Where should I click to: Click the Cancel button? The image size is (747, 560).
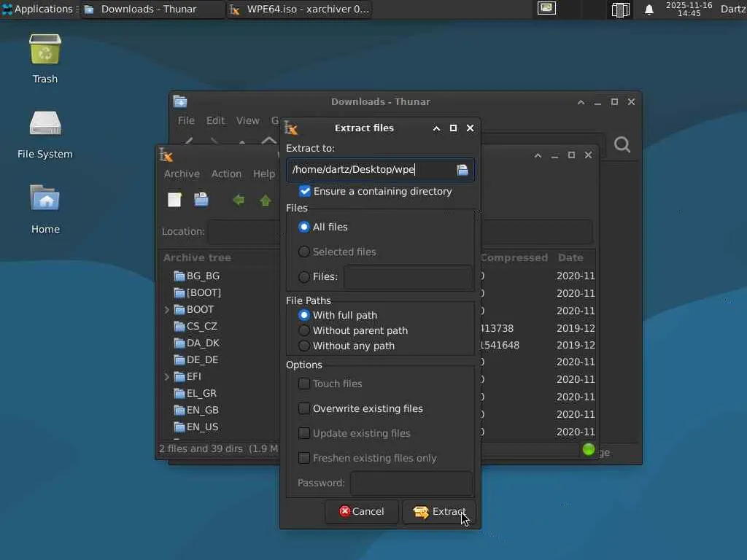362,512
